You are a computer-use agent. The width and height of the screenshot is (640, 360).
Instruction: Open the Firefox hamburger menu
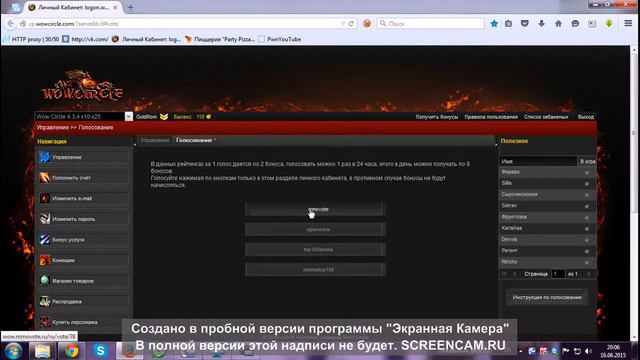pyautogui.click(x=628, y=24)
